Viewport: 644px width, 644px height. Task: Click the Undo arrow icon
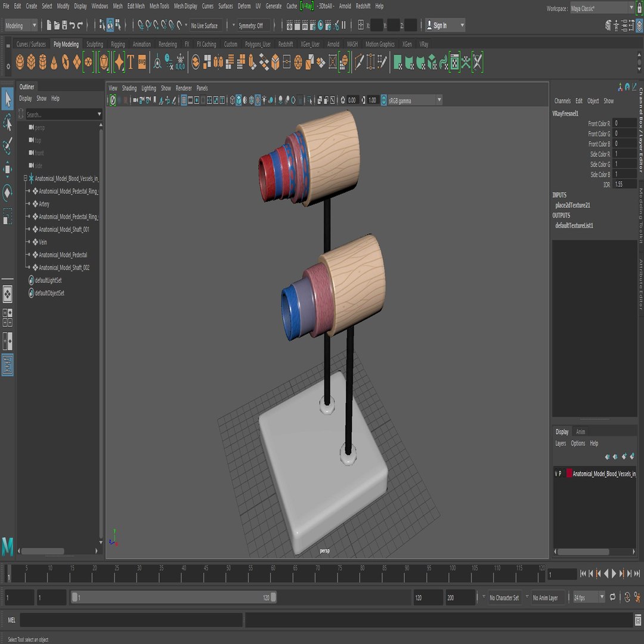pos(72,26)
